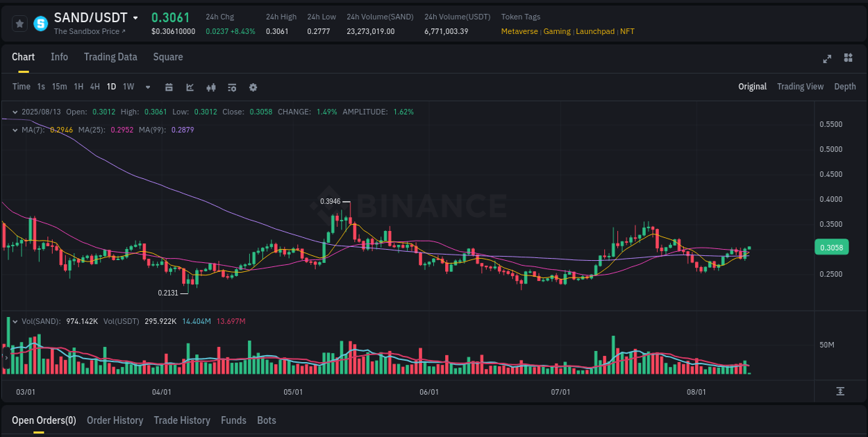Switch to Depth view
The image size is (868, 437).
[x=844, y=87]
